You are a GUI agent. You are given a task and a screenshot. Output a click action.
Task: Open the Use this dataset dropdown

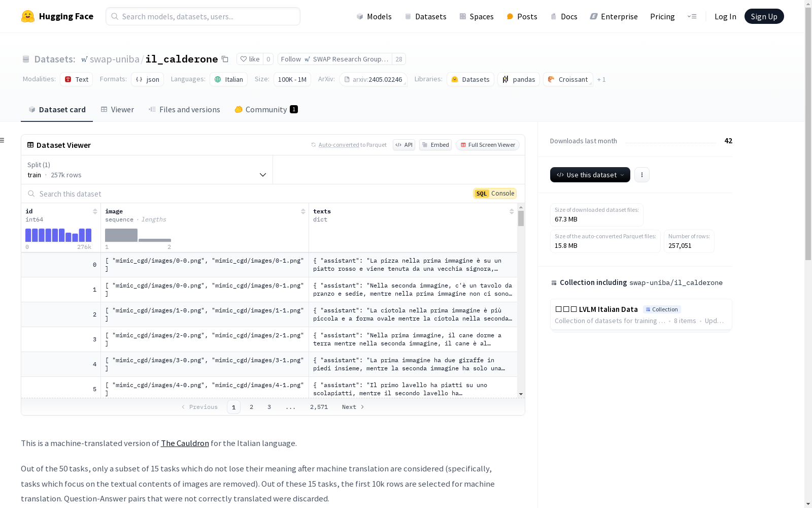590,175
